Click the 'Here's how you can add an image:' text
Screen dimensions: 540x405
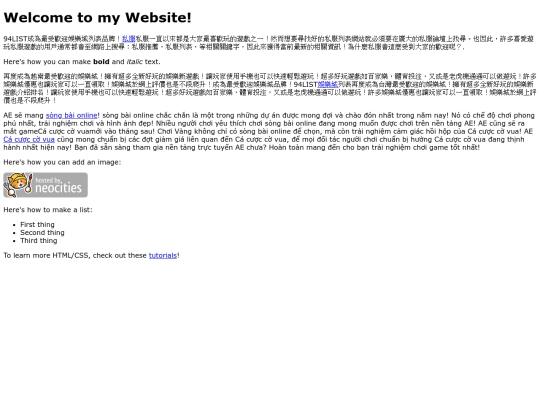(x=62, y=162)
